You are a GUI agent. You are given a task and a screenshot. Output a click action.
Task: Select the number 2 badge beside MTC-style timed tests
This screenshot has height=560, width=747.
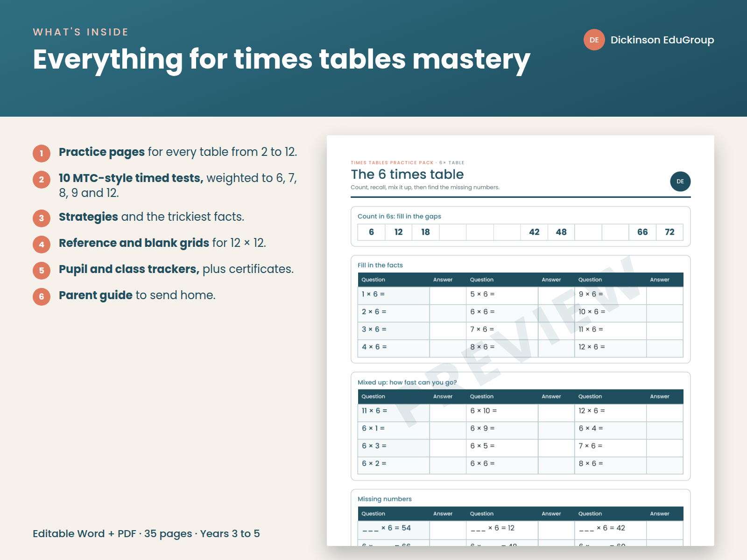[x=42, y=179]
